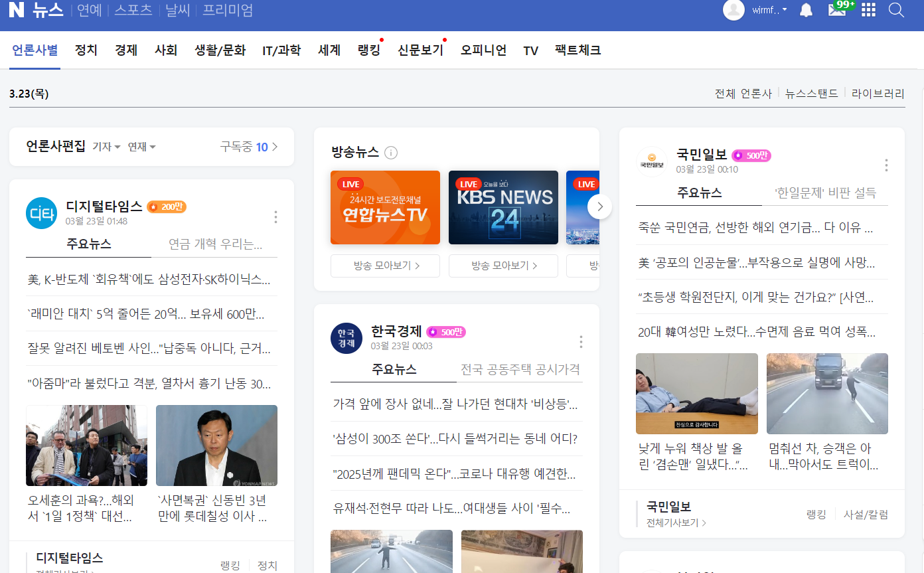Open the 신문보기 tab
This screenshot has height=573, width=924.
[421, 50]
